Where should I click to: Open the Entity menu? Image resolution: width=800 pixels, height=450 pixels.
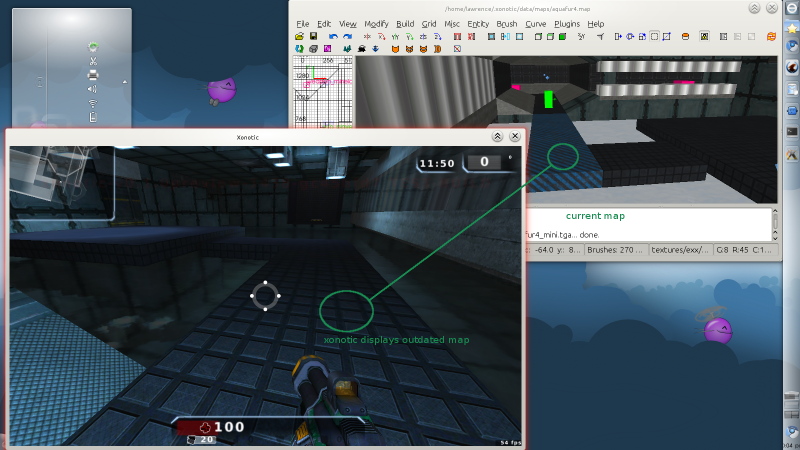click(478, 23)
